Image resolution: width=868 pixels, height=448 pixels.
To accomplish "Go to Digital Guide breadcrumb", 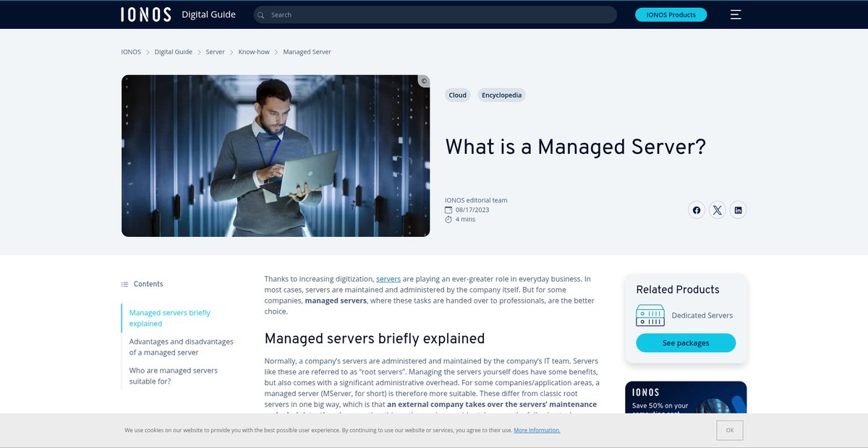I will (174, 52).
